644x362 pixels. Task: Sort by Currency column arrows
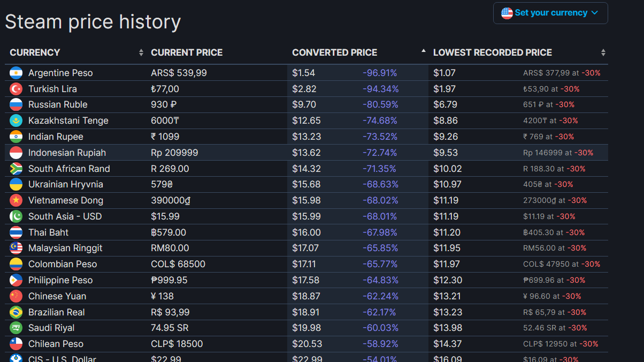pyautogui.click(x=141, y=52)
